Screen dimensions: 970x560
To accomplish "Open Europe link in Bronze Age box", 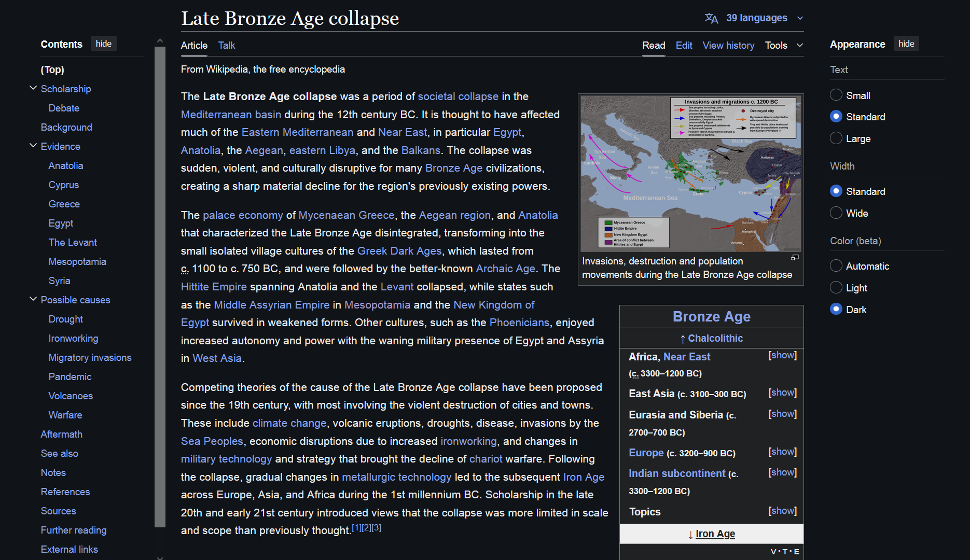I will [x=646, y=453].
